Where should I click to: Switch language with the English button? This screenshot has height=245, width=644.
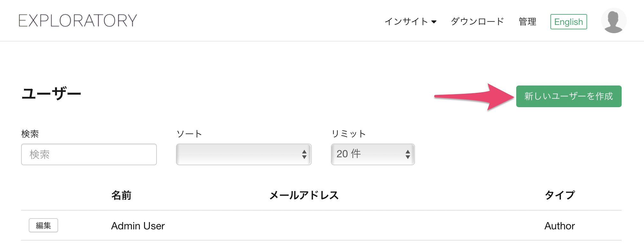[569, 22]
